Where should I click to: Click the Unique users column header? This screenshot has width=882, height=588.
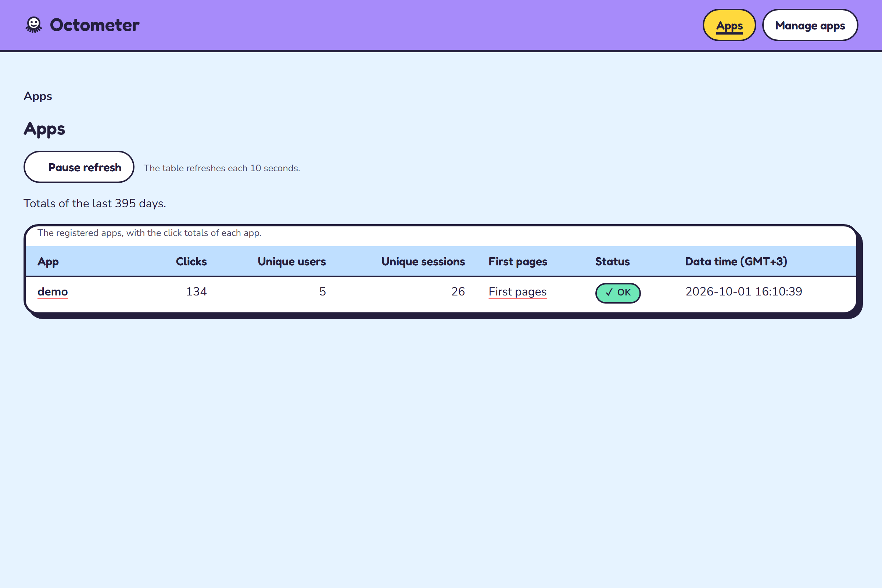pos(291,261)
